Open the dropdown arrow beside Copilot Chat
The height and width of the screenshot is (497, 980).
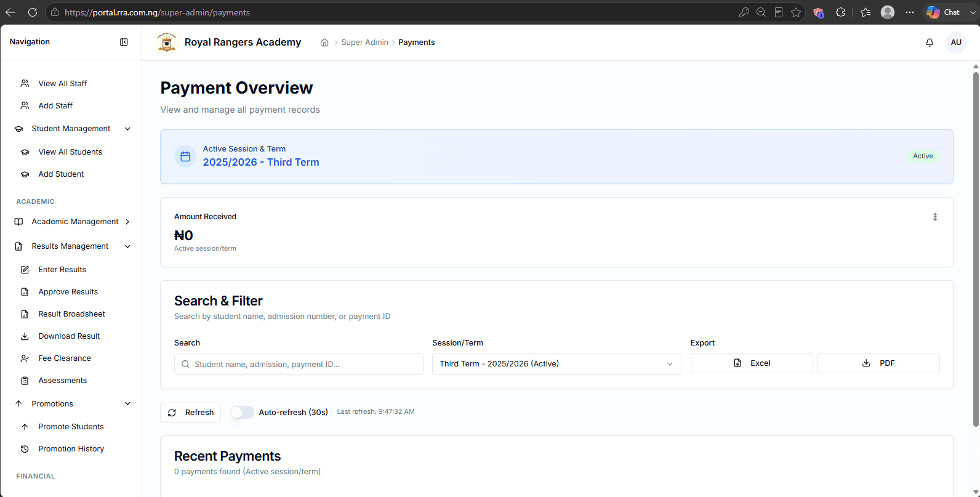click(x=973, y=12)
